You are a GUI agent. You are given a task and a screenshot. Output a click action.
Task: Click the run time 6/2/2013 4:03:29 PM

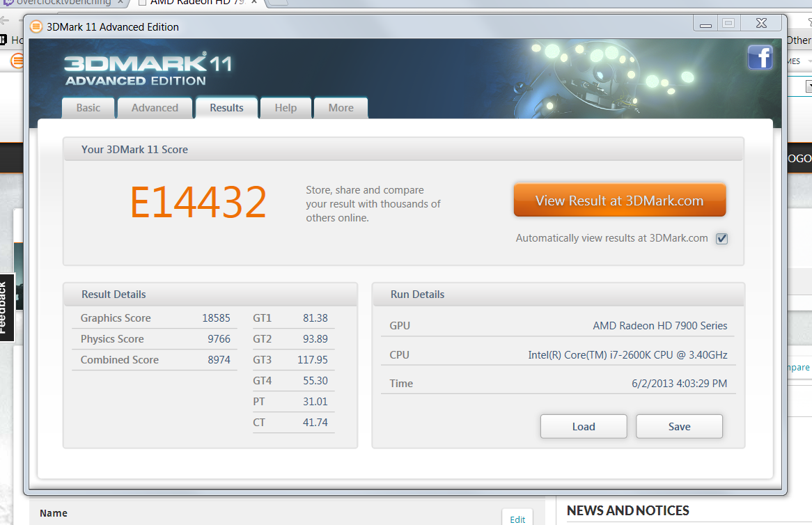click(680, 383)
